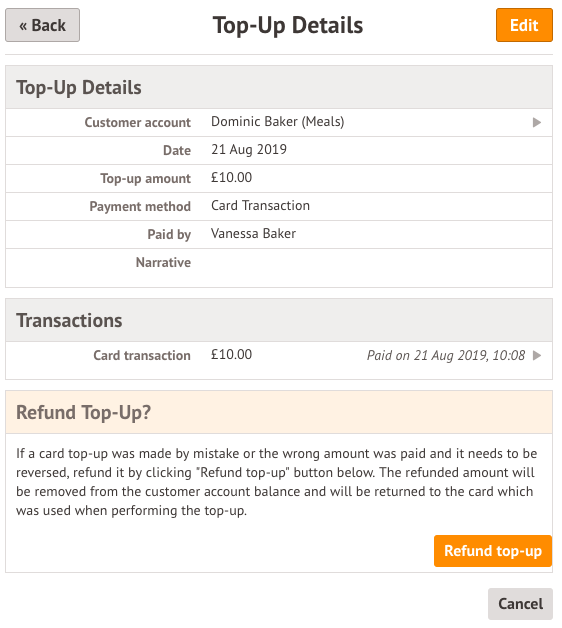Go back using the « Back button
Screen dimensions: 562x628
[42, 25]
